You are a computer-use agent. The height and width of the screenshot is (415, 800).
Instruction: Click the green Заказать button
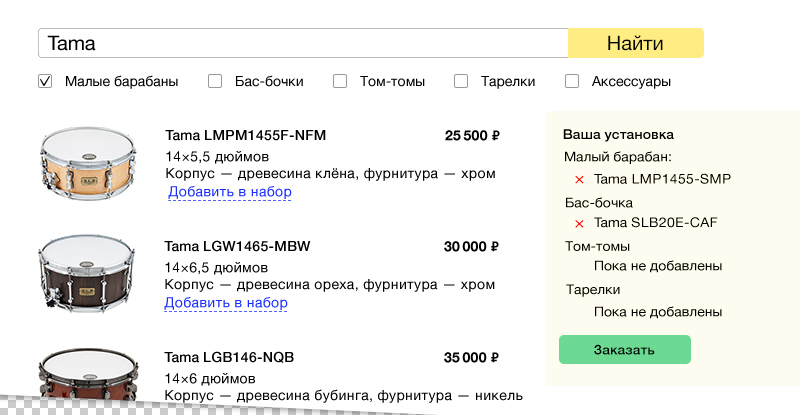624,350
